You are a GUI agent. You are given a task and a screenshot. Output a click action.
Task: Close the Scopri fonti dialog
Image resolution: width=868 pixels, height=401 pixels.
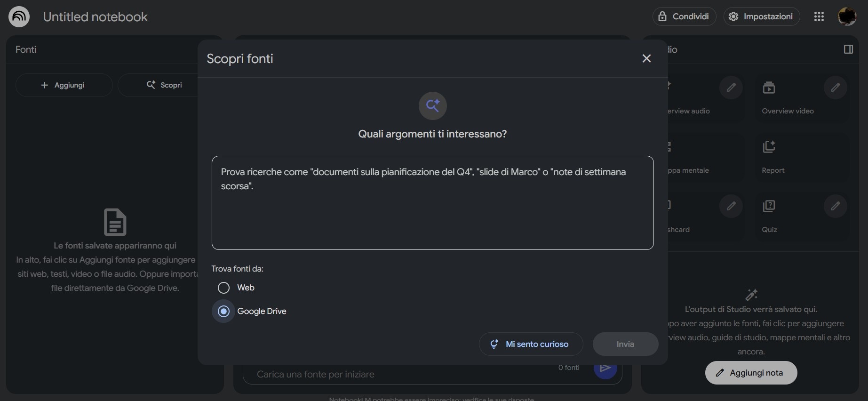(x=646, y=58)
